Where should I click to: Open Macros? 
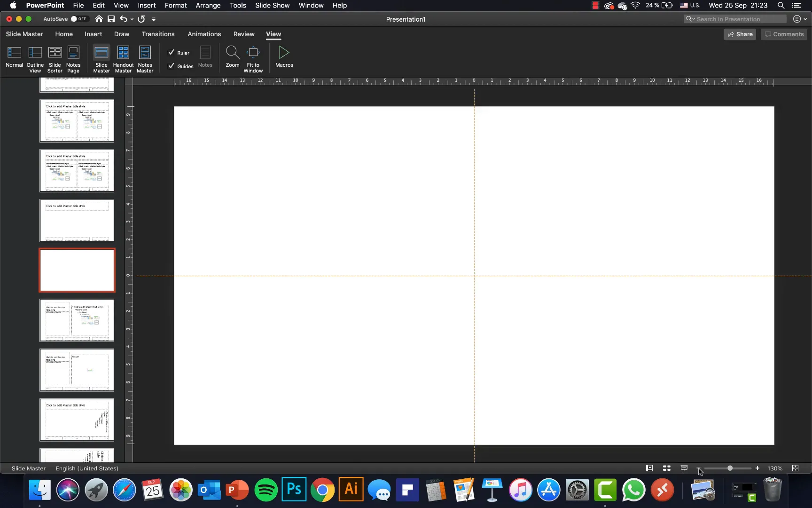click(284, 57)
